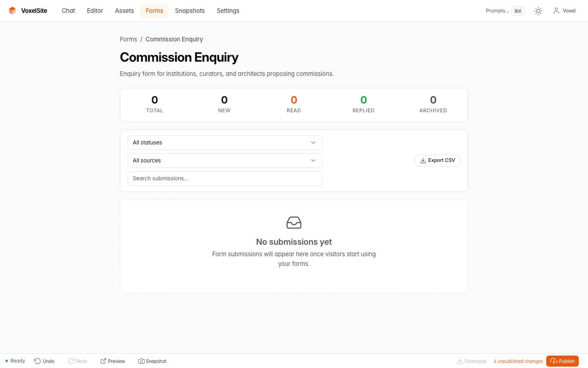The image size is (588, 368).
Task: Navigate to Settings
Action: coord(228,11)
